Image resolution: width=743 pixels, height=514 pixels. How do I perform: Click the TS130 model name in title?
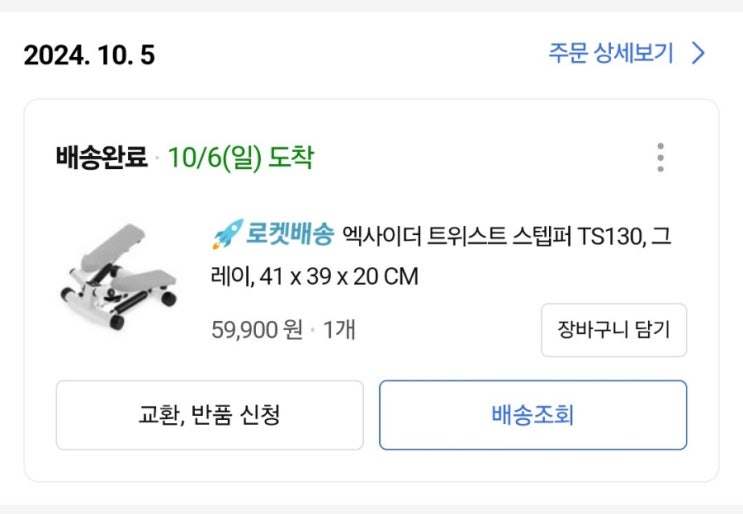pos(613,236)
